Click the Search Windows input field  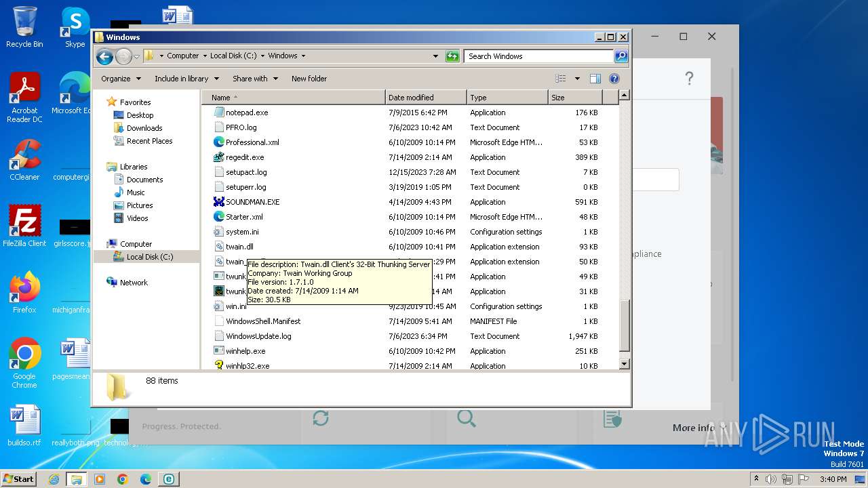(539, 56)
